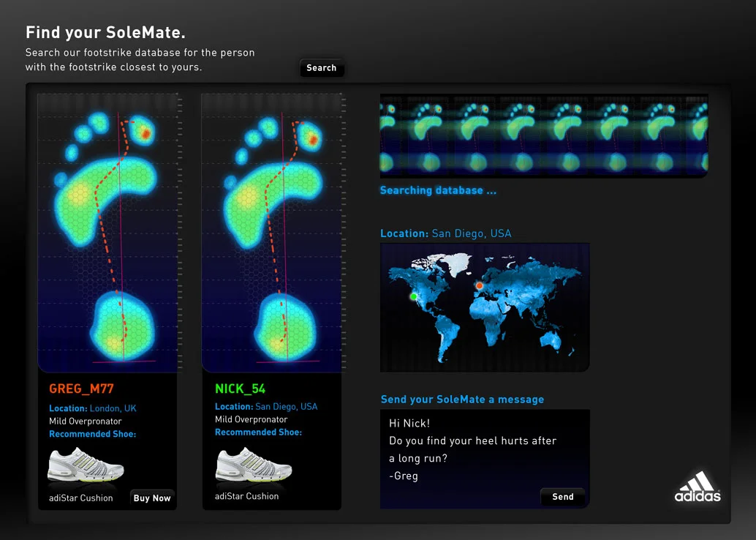This screenshot has width=756, height=540.
Task: Click 'San Diego, USA' under NICK_54
Action: coord(287,406)
